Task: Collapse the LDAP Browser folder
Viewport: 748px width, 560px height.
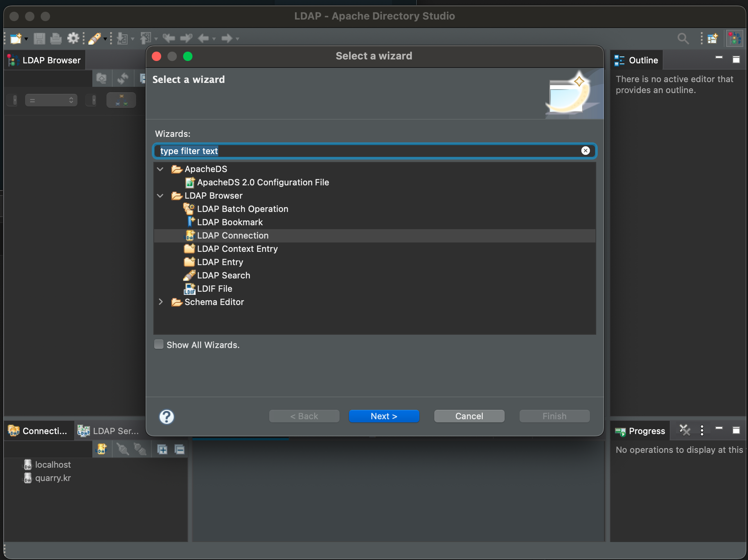Action: (x=160, y=196)
